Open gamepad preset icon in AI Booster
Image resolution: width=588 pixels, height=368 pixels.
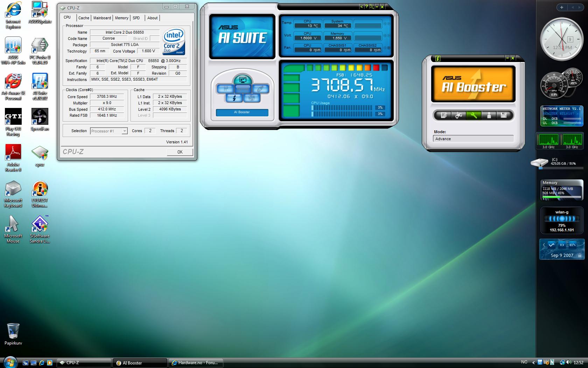coord(458,115)
